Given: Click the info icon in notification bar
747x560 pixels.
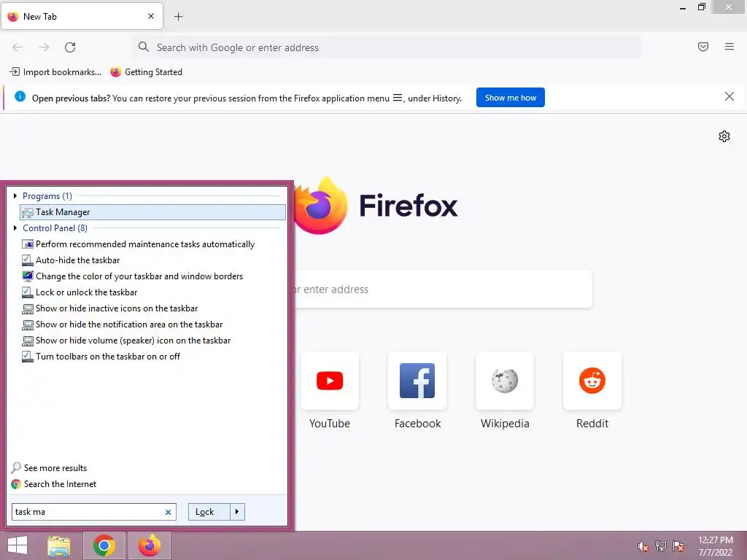Looking at the screenshot, I should pyautogui.click(x=20, y=97).
